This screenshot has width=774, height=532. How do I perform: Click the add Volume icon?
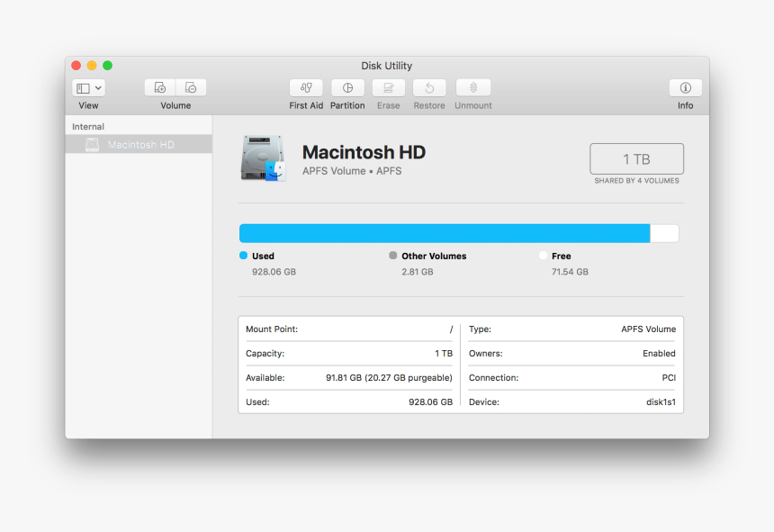(x=159, y=87)
